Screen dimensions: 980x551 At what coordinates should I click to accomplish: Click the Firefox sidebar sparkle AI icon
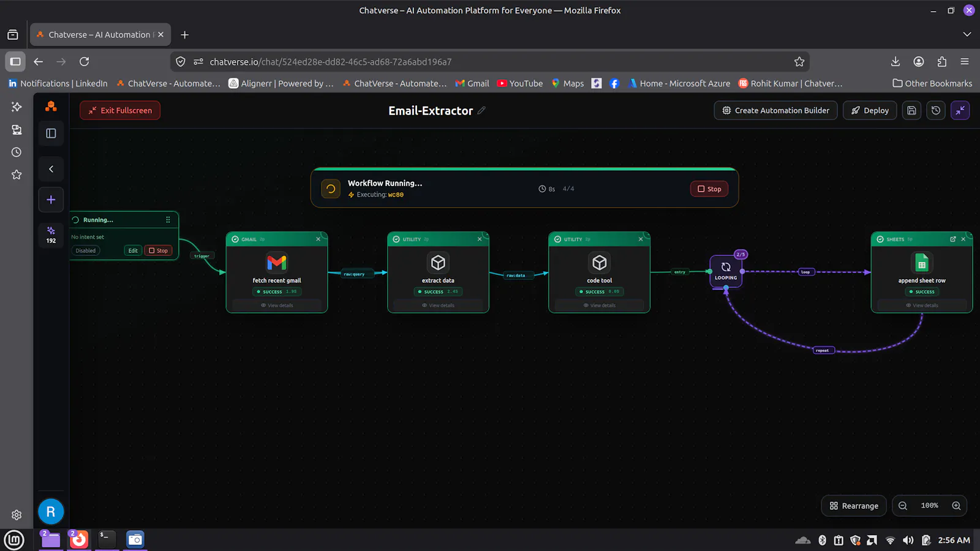(x=17, y=107)
